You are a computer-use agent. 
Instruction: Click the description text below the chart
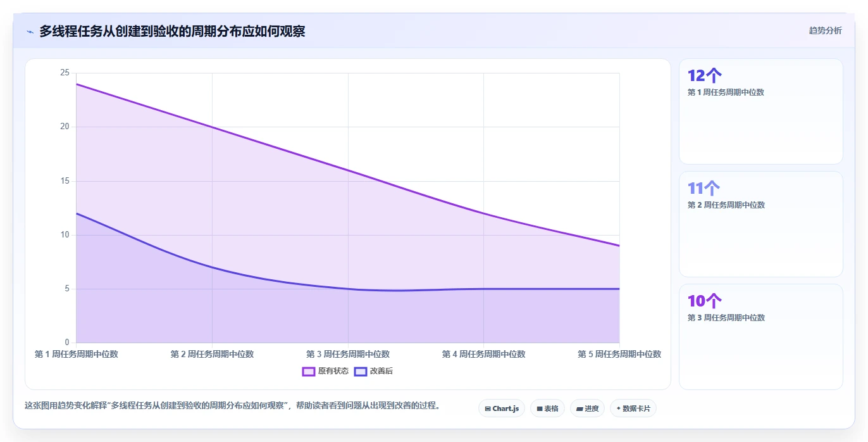[x=232, y=405]
